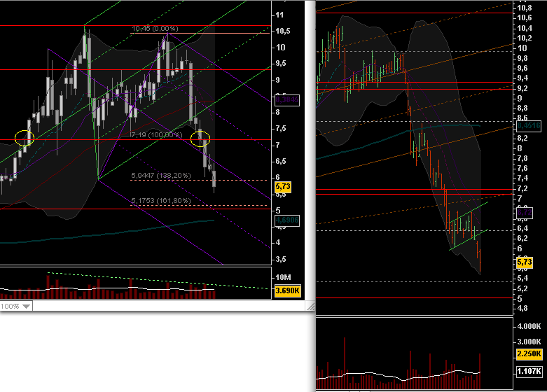
Task: Click the 1.107K volume average tag
Action: click(529, 371)
